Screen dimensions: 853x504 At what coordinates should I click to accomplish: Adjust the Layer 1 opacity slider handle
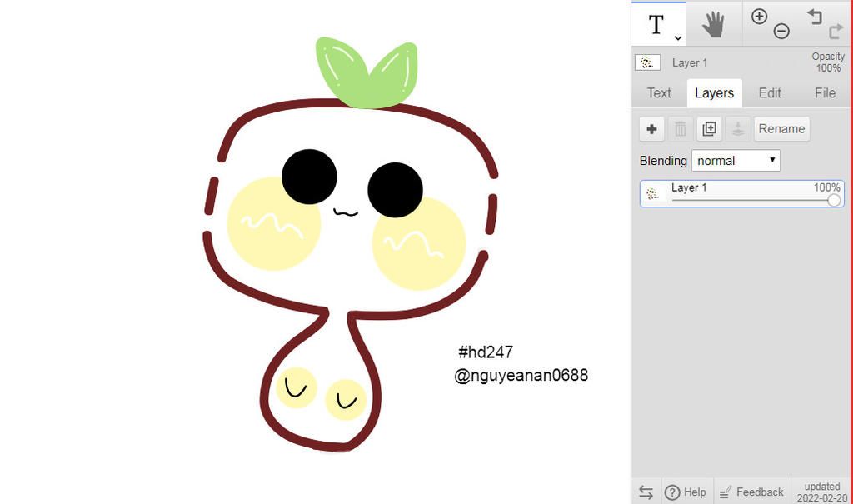point(833,200)
